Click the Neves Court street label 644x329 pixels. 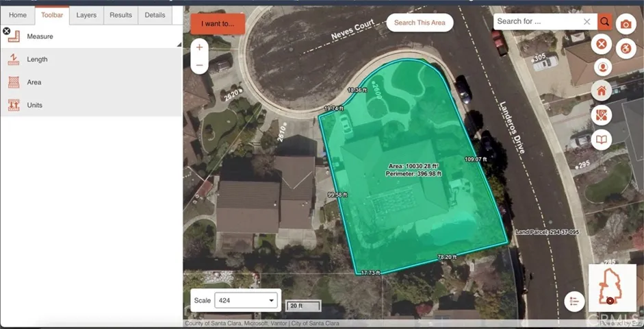(x=353, y=29)
